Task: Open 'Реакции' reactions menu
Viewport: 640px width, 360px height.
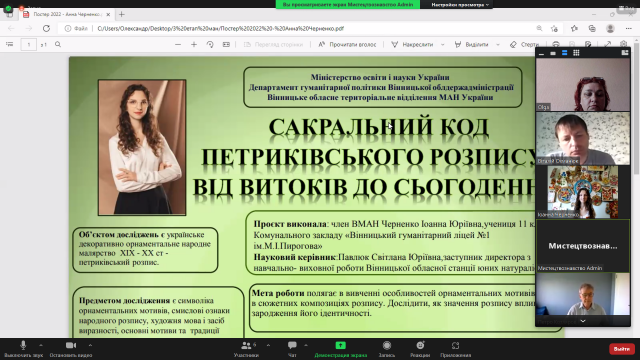Action: pos(420,349)
